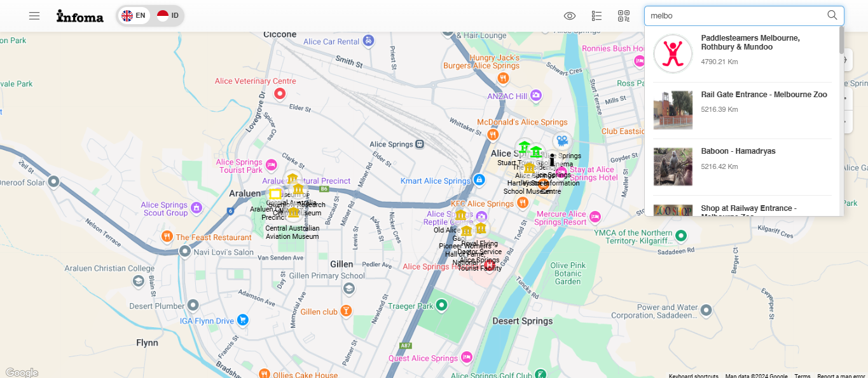Click the Navi Lovi's Salon marker
This screenshot has width=868, height=378.
coord(184,252)
